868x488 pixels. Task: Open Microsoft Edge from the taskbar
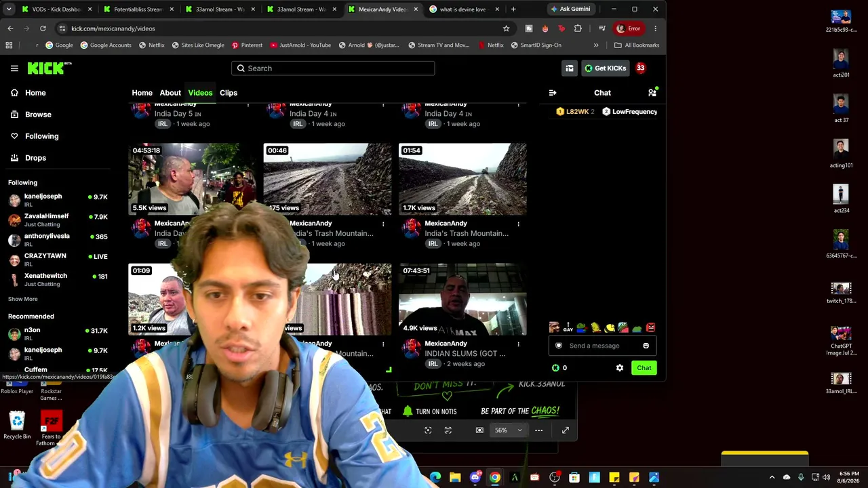(435, 478)
